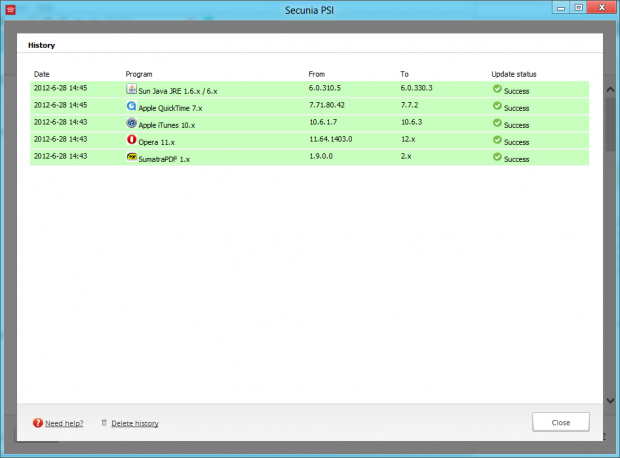The width and height of the screenshot is (620, 458).
Task: Click the red Need help question icon
Action: [38, 423]
